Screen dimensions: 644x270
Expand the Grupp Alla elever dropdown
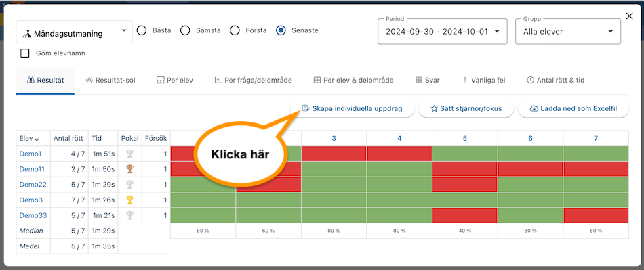(x=568, y=32)
